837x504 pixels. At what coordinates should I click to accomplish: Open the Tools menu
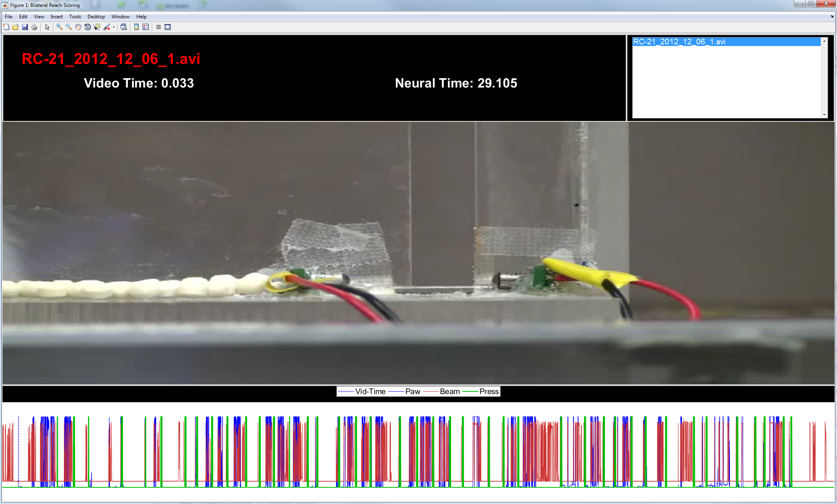[x=75, y=17]
